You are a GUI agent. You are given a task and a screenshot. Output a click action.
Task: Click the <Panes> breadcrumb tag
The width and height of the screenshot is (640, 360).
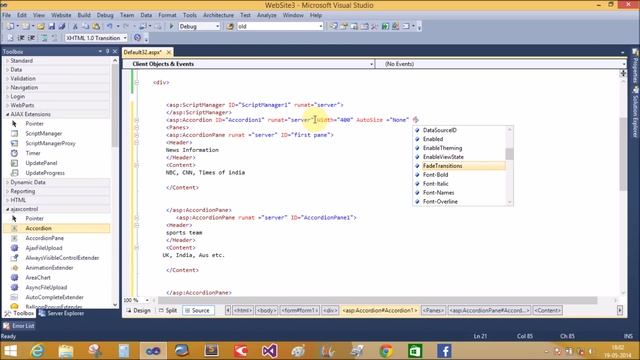click(x=433, y=311)
